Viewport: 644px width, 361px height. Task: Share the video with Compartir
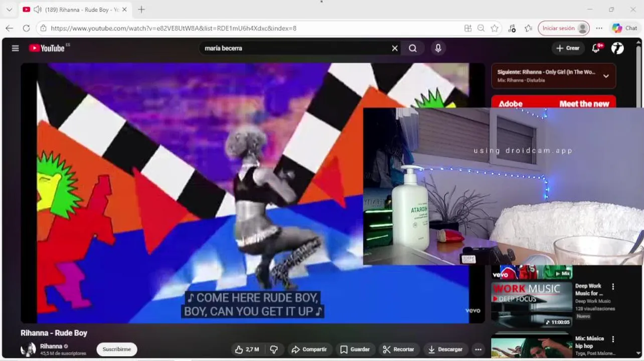coord(309,349)
